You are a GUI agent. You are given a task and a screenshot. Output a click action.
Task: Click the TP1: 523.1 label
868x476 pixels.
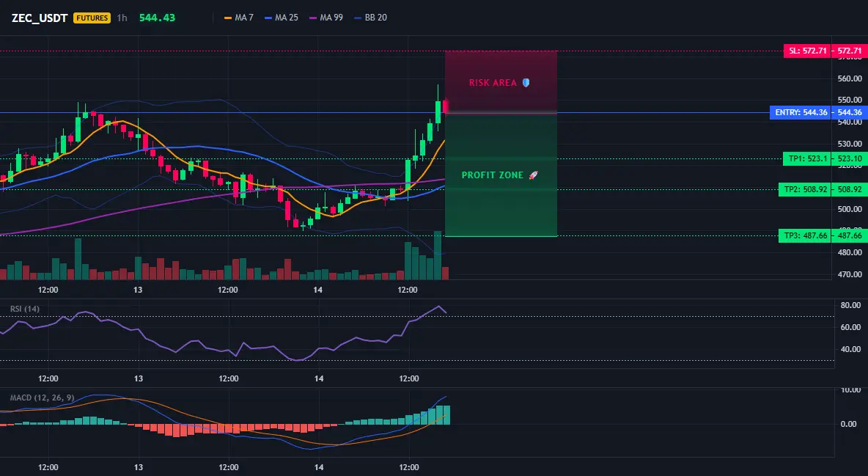coord(808,158)
